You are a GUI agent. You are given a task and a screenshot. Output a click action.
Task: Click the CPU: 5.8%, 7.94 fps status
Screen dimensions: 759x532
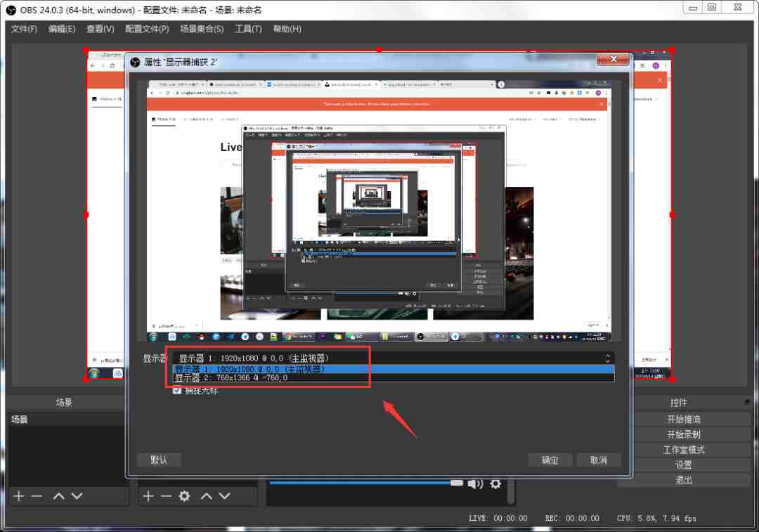click(x=656, y=519)
